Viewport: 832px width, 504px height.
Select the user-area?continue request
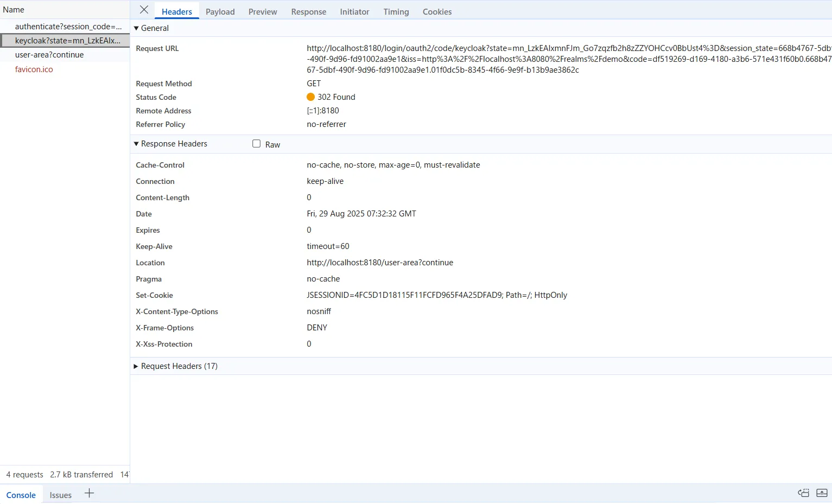49,55
